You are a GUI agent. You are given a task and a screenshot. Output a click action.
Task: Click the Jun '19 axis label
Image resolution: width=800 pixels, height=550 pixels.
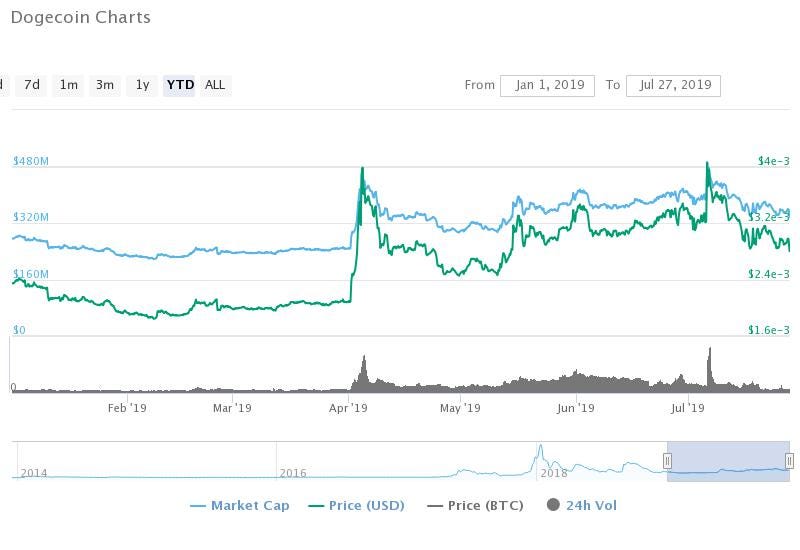tap(576, 408)
